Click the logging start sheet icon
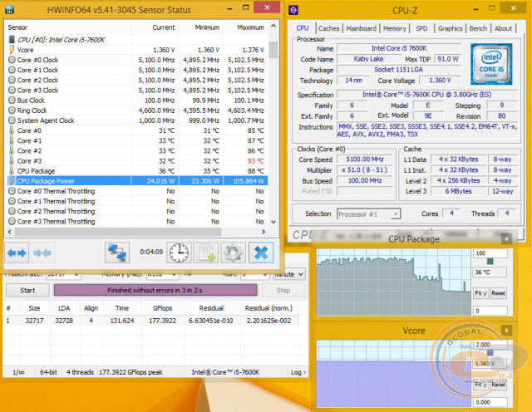The width and height of the screenshot is (532, 412). coord(206,253)
